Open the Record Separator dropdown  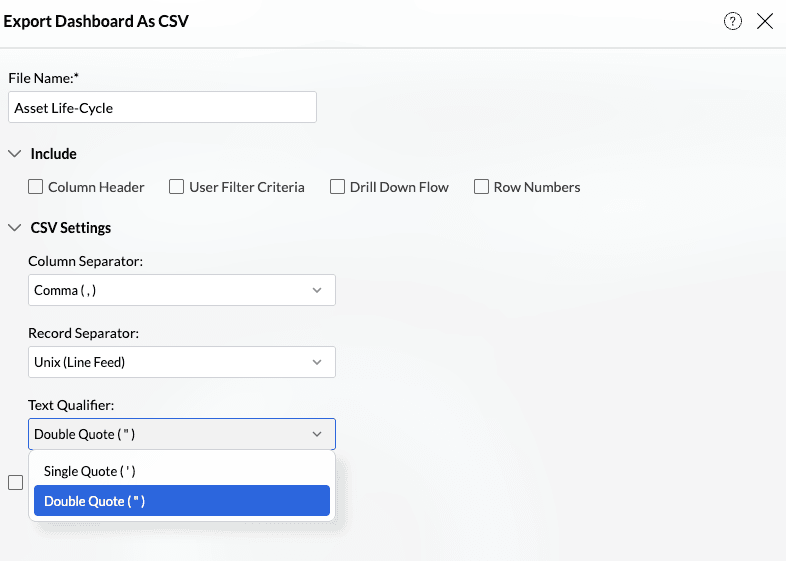pos(181,362)
